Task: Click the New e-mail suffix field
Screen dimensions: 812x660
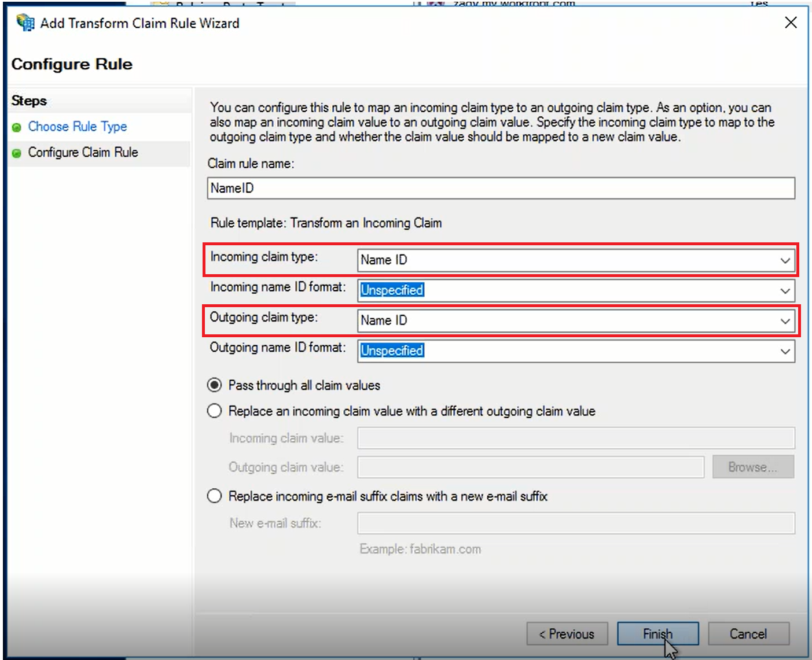Action: coord(576,523)
